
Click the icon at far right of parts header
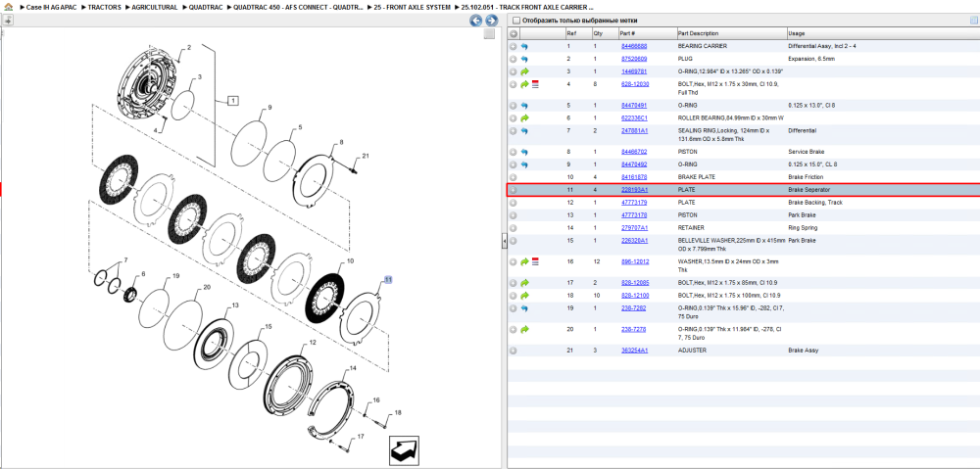(973, 21)
